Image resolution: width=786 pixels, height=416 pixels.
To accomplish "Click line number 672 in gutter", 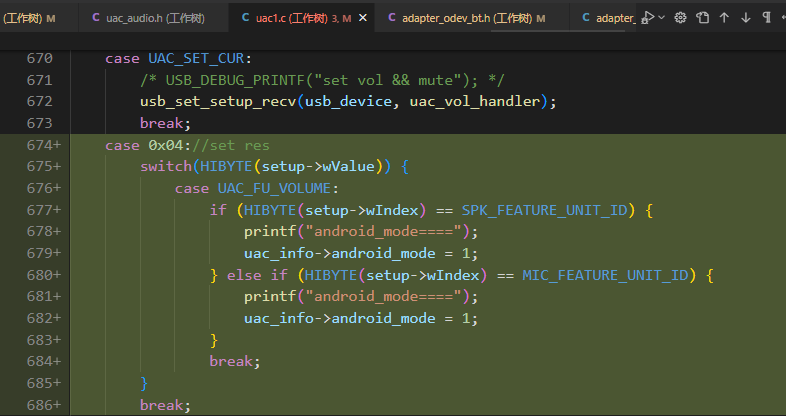I will (x=39, y=102).
